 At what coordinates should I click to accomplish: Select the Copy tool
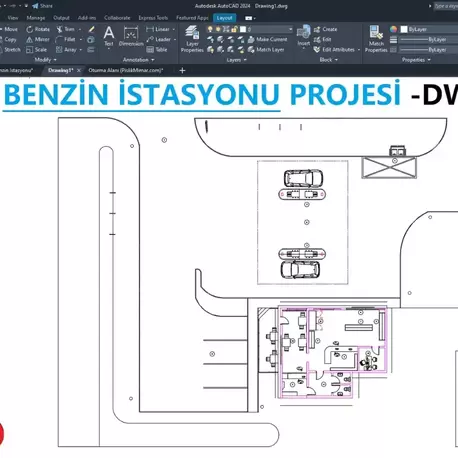coord(8,39)
